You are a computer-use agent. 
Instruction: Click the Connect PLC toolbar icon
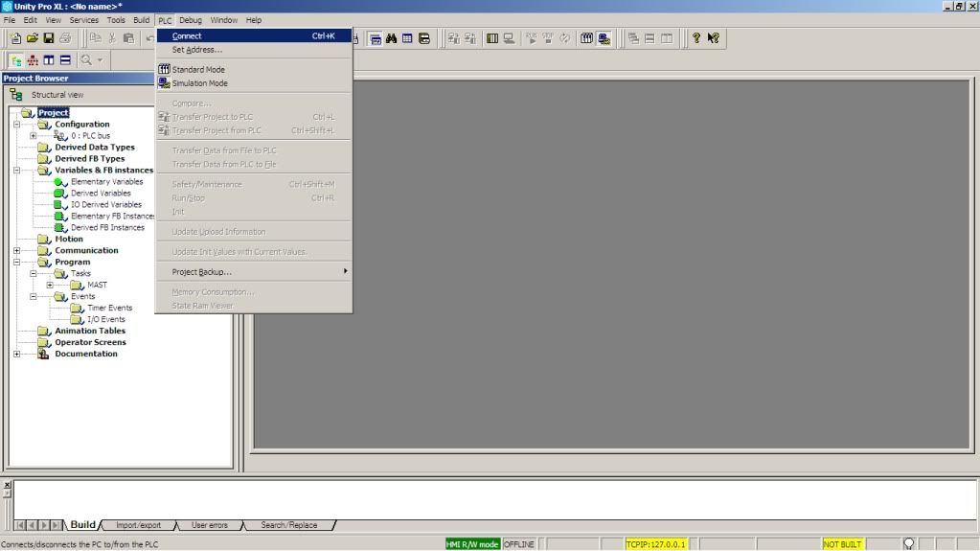tap(492, 38)
